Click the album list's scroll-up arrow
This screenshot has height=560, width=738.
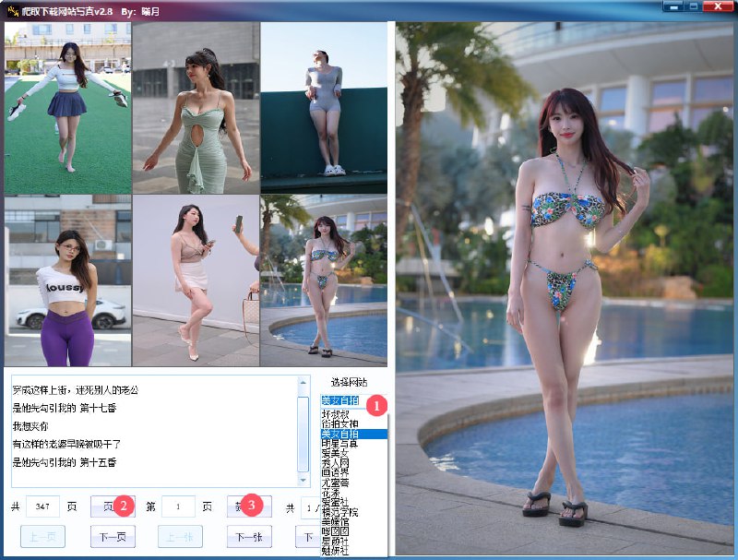pyautogui.click(x=303, y=383)
